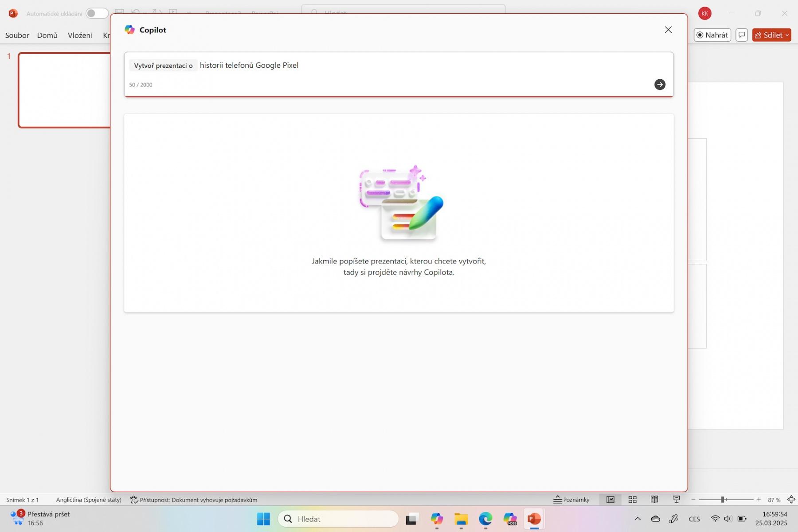Select slide 1 thumbnail
This screenshot has width=798, height=532.
(x=64, y=90)
